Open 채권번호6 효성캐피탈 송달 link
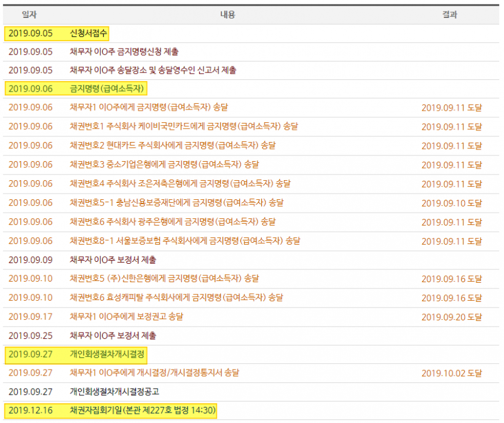The height and width of the screenshot is (423, 504). click(x=176, y=298)
